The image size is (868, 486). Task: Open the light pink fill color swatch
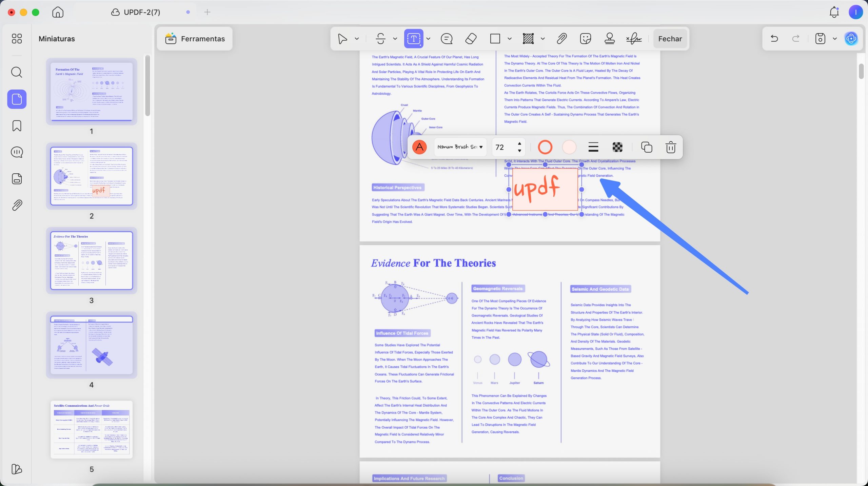tap(569, 147)
